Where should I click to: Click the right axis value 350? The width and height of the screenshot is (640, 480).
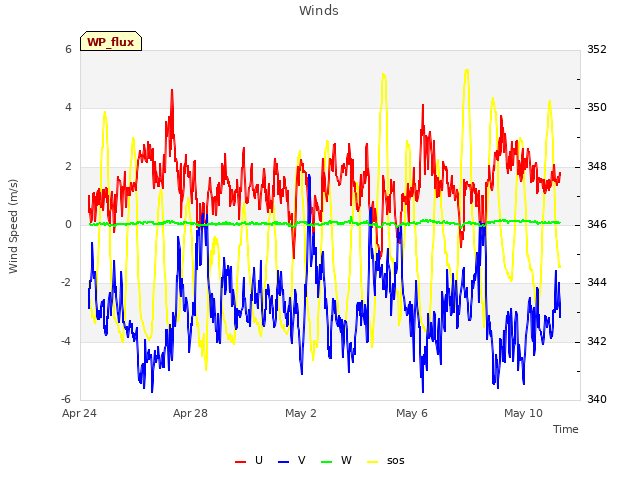click(597, 108)
